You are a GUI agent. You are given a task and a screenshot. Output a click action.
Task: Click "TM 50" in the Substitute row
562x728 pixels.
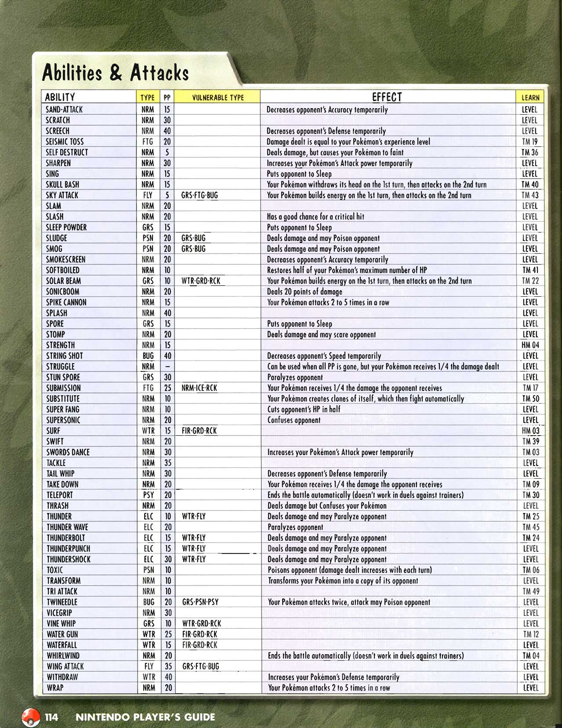coord(531,399)
